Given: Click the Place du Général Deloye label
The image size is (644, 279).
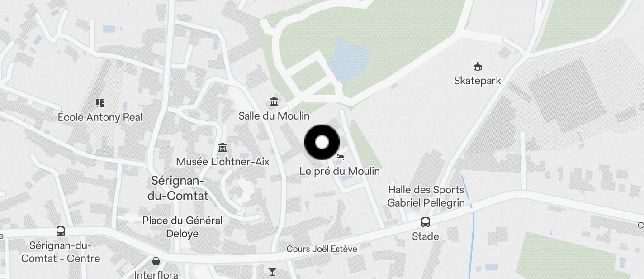Looking at the screenshot, I should pyautogui.click(x=182, y=227).
